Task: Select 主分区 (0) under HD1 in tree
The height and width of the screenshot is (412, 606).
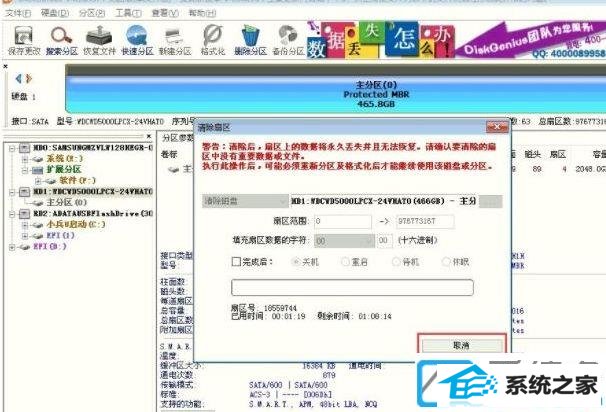Action: click(66, 202)
